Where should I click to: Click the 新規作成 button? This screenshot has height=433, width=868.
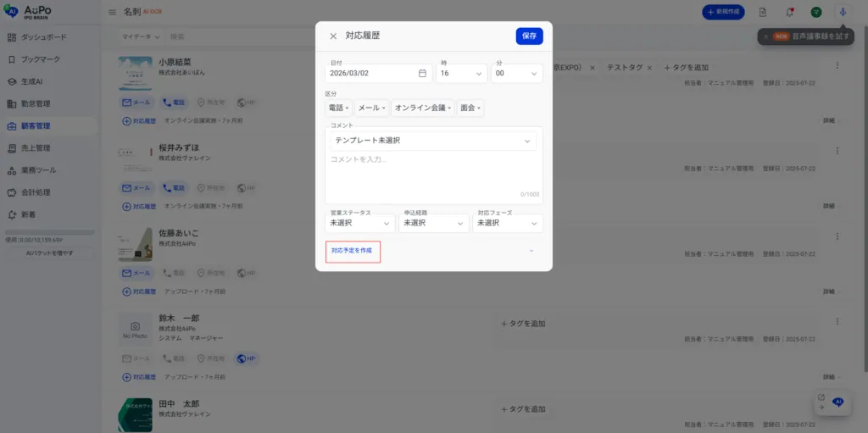tap(723, 12)
